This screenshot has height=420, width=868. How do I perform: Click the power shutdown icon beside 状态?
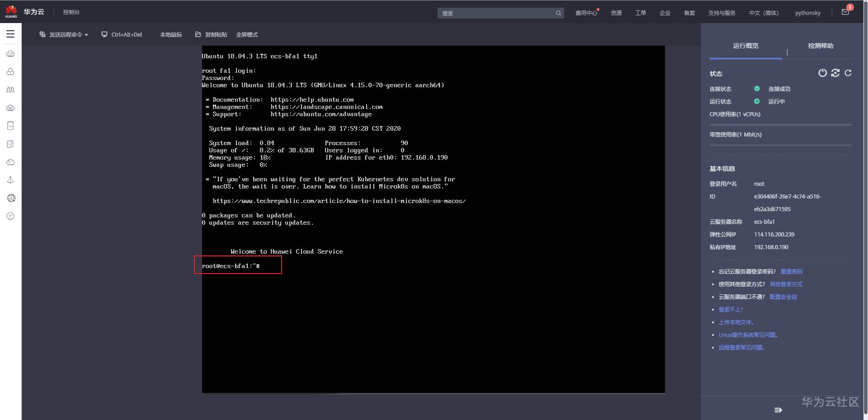click(x=822, y=73)
